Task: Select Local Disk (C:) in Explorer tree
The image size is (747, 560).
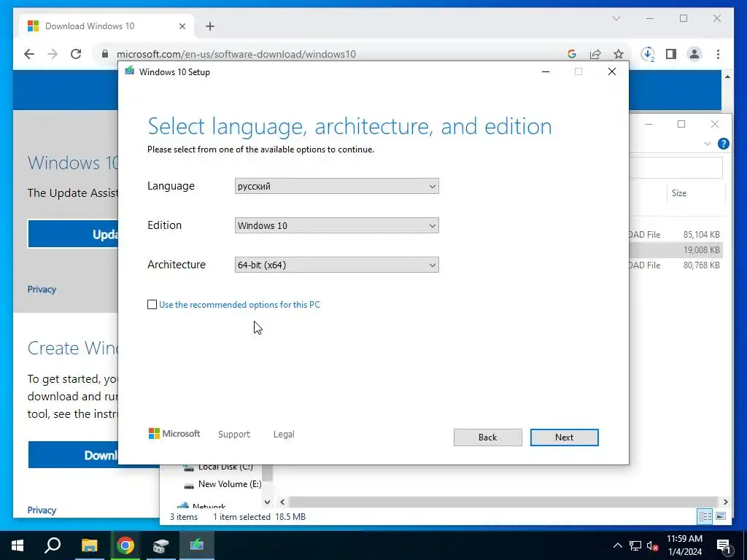Action: 218,467
